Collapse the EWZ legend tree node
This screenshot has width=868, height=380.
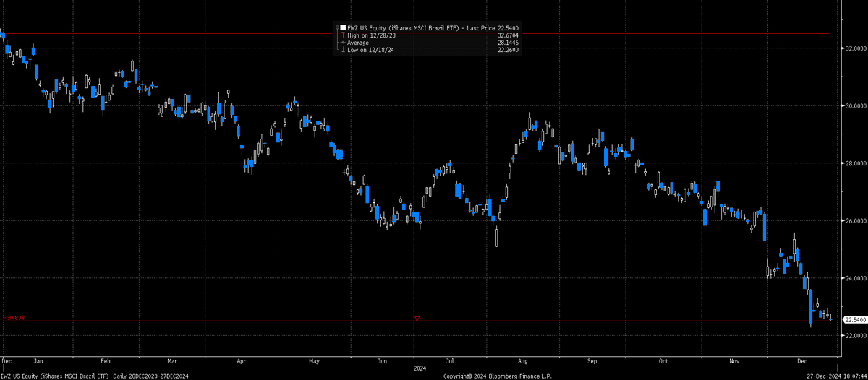coord(337,27)
